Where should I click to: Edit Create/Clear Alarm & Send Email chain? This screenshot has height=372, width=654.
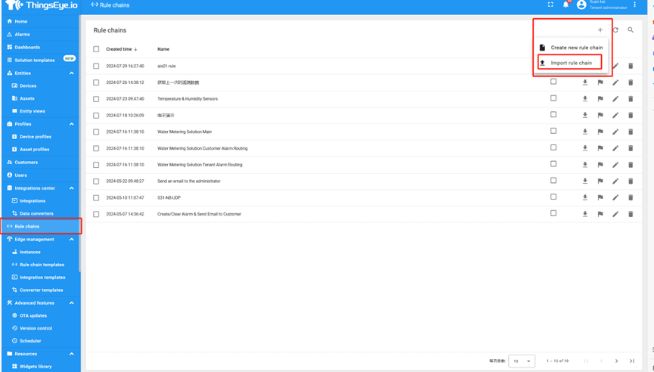pos(615,214)
